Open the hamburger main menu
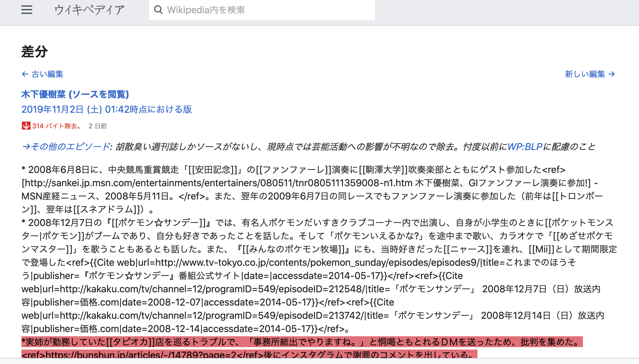 point(27,10)
